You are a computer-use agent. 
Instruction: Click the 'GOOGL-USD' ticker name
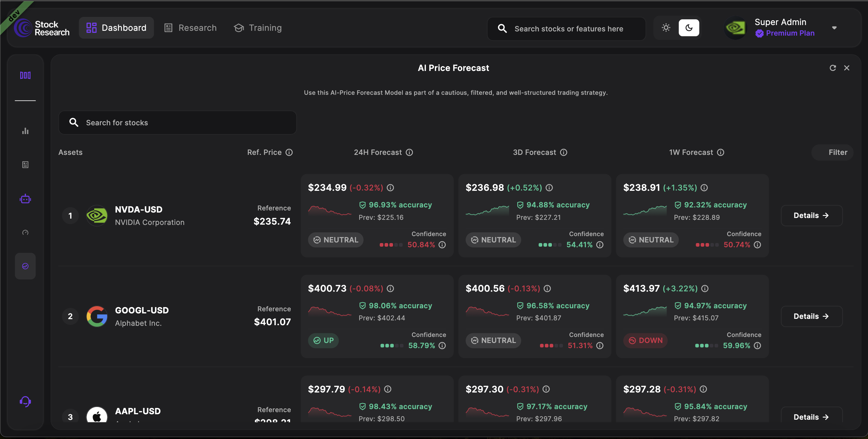pyautogui.click(x=142, y=310)
